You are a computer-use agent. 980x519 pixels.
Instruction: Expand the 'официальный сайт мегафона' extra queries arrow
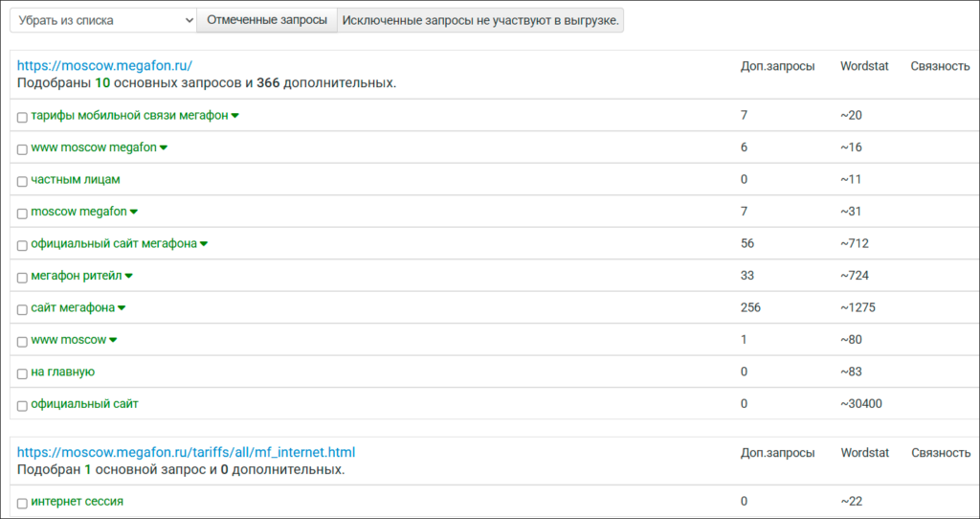204,244
